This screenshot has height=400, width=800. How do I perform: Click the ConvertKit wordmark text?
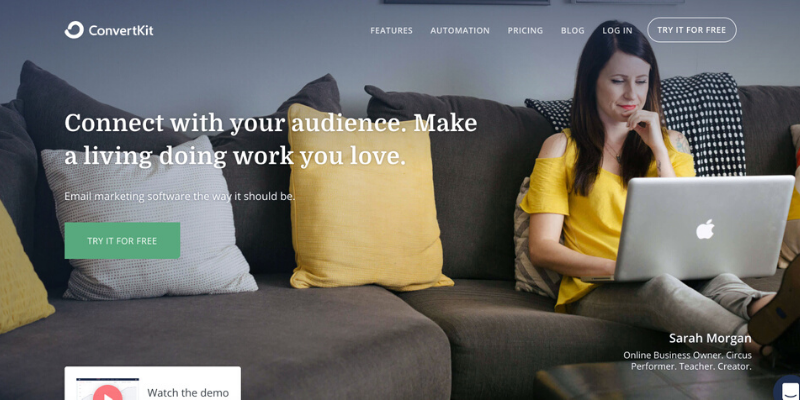tap(121, 31)
